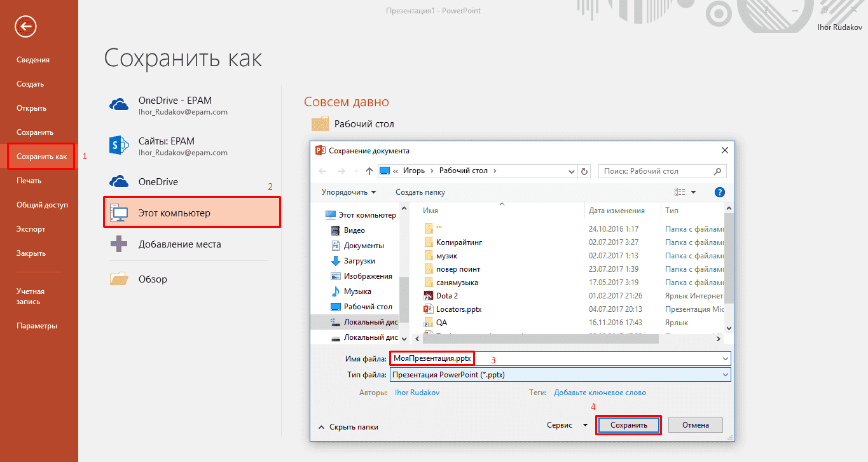The image size is (868, 462).
Task: Choose Экспорт in the backstage menu
Action: [31, 229]
